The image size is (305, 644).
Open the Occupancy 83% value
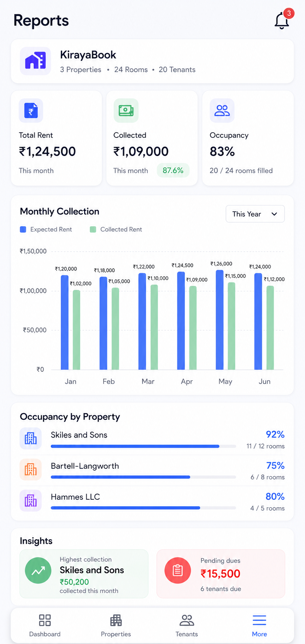point(222,152)
